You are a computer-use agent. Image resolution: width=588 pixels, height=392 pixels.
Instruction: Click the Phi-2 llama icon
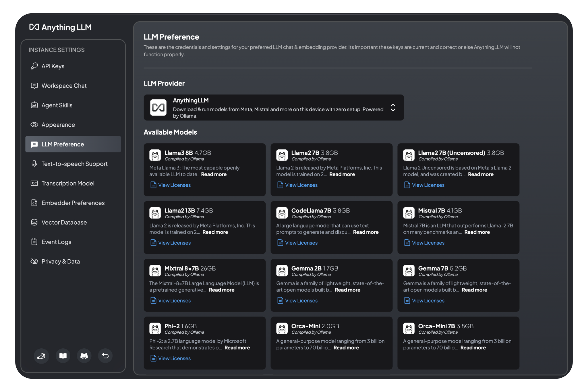(x=155, y=329)
